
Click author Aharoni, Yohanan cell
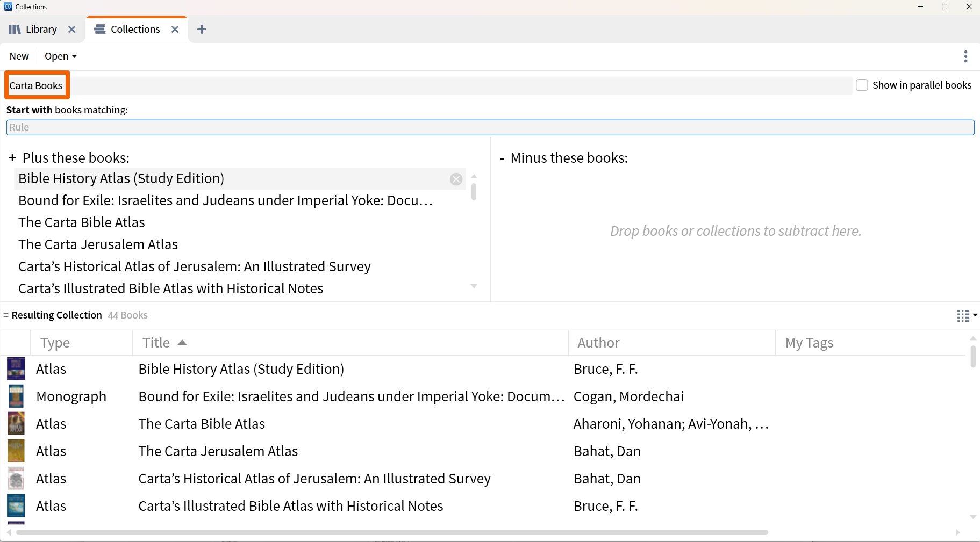[x=671, y=424]
